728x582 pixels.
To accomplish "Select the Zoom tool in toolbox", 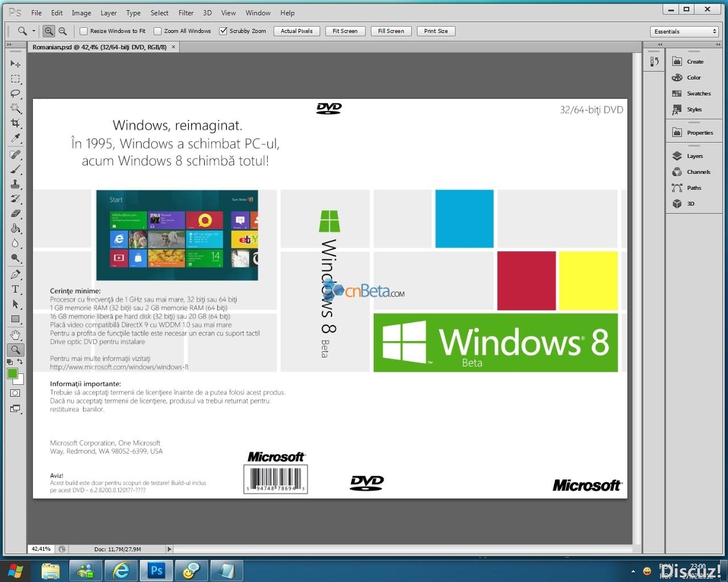I will coord(15,350).
